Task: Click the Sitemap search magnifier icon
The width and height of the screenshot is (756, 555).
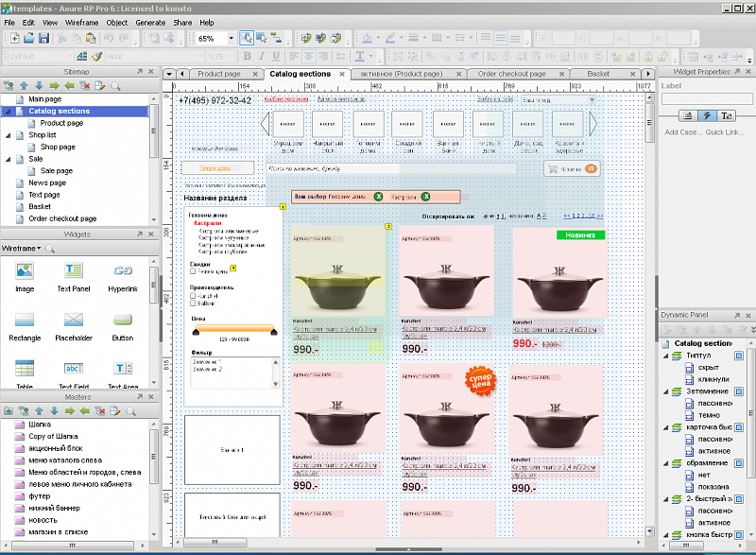Action: (116, 86)
